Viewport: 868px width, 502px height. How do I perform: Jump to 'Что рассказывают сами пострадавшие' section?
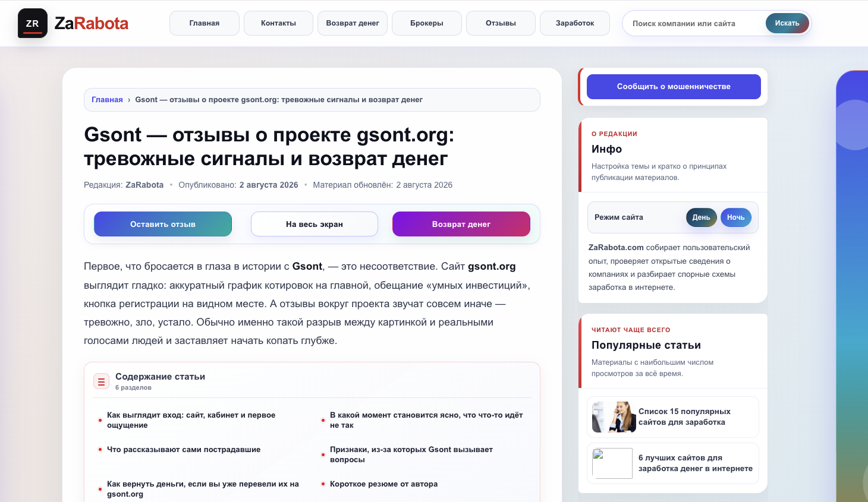tap(184, 450)
